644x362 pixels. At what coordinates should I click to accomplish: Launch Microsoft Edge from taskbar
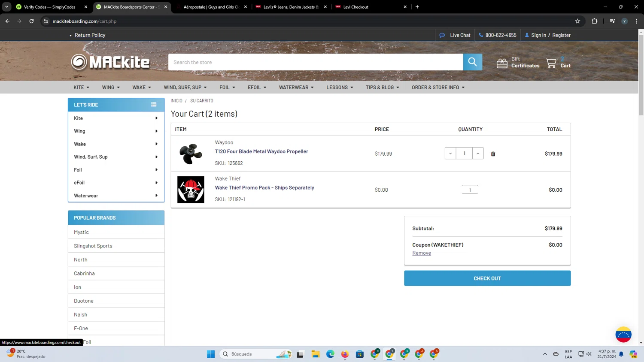330,354
